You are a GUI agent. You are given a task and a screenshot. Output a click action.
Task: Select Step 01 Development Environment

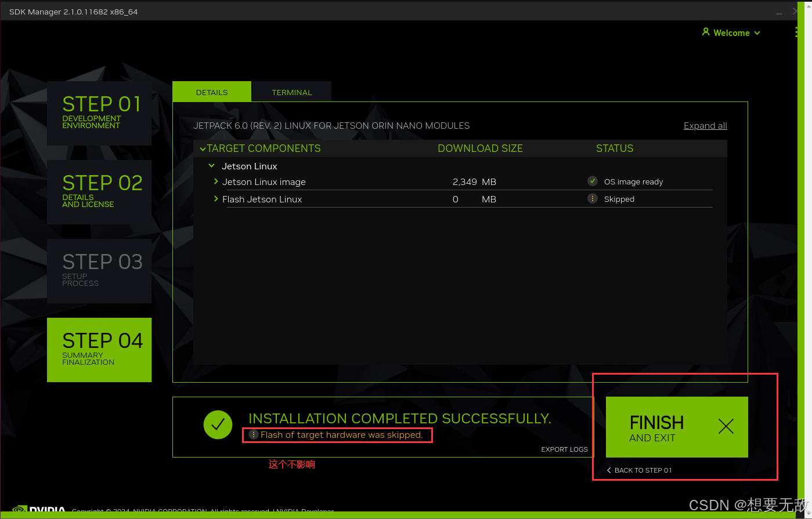coord(99,113)
